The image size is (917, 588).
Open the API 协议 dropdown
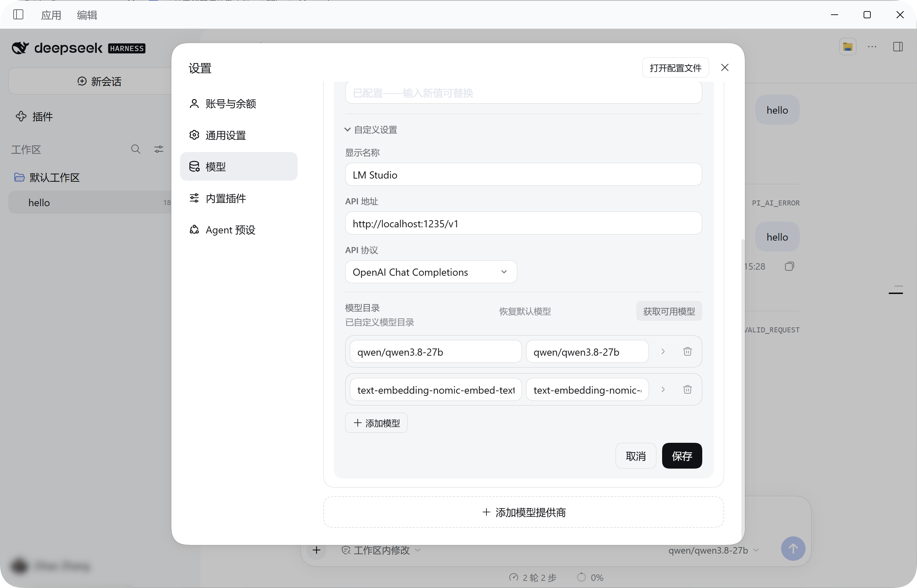coord(431,272)
